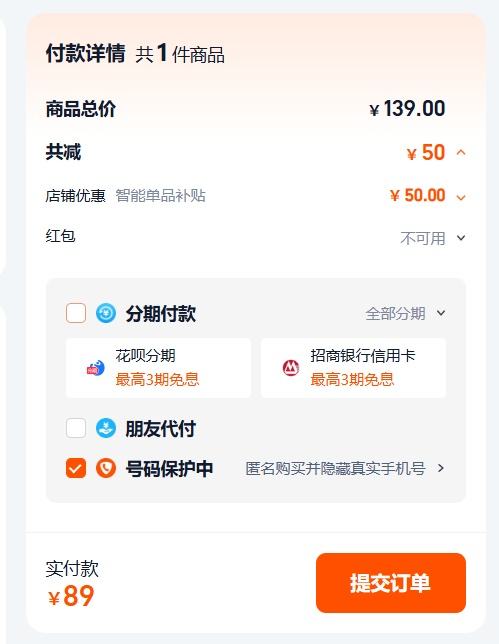Open 匿名购买 details with right arrow

coord(441,468)
